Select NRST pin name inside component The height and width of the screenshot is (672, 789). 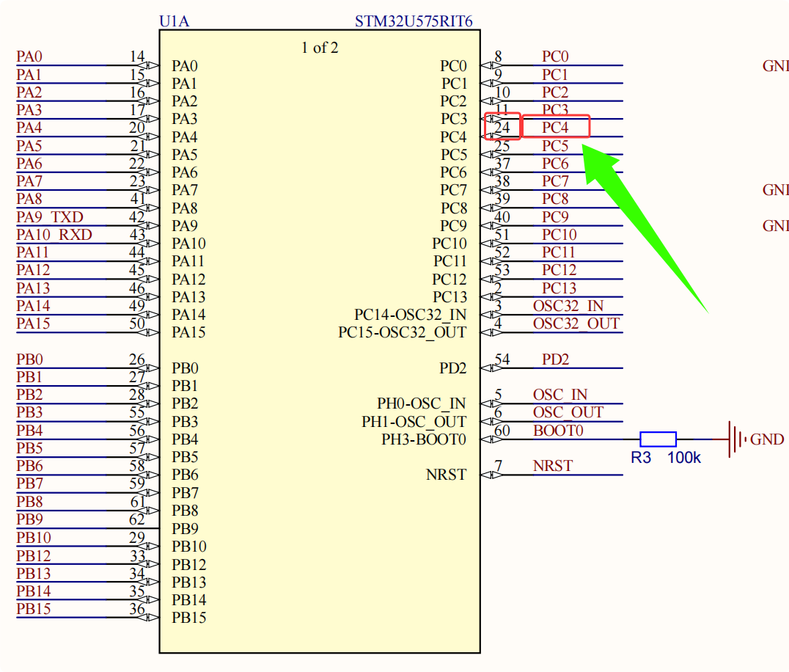point(446,475)
